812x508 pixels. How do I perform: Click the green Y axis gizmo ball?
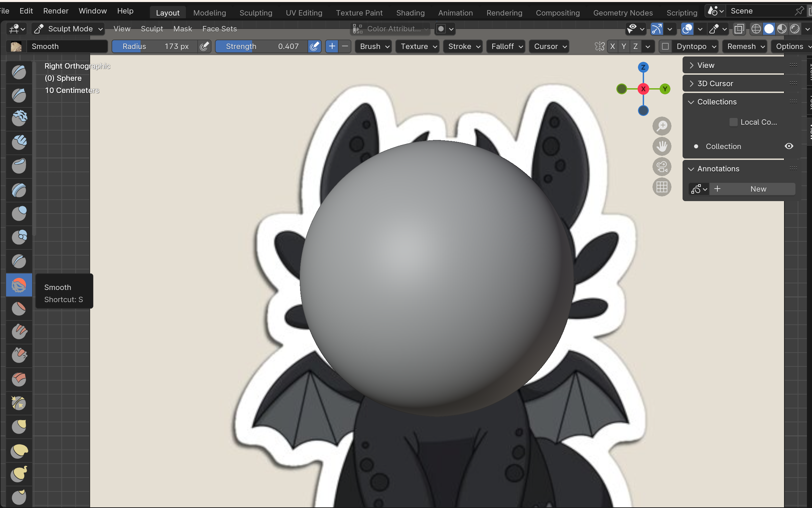click(x=665, y=89)
